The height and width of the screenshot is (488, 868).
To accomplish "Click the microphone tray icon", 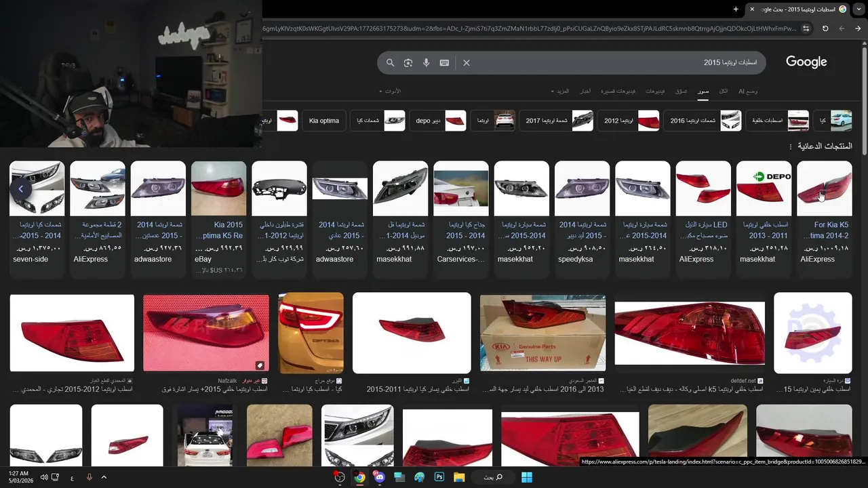I will click(89, 477).
